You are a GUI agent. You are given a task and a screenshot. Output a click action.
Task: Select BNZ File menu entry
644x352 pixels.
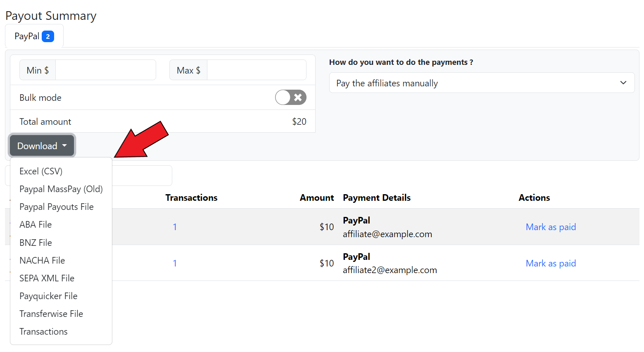(x=36, y=243)
